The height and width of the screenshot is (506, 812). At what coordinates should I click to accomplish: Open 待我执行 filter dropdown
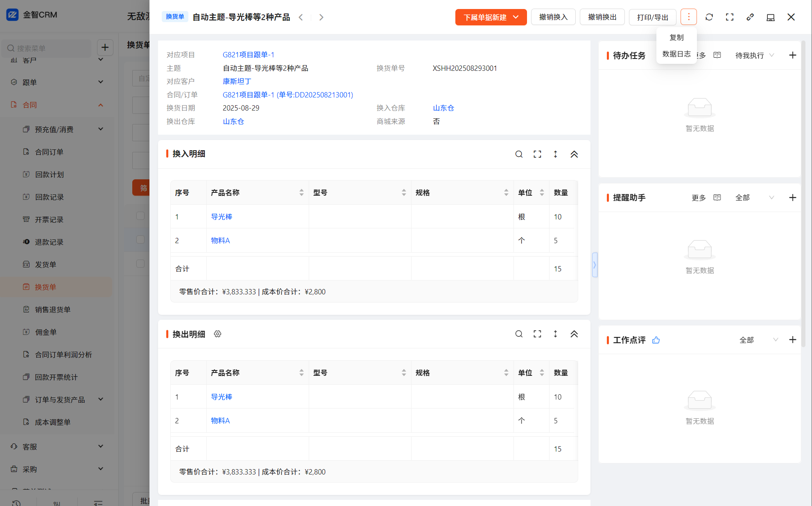coord(754,55)
